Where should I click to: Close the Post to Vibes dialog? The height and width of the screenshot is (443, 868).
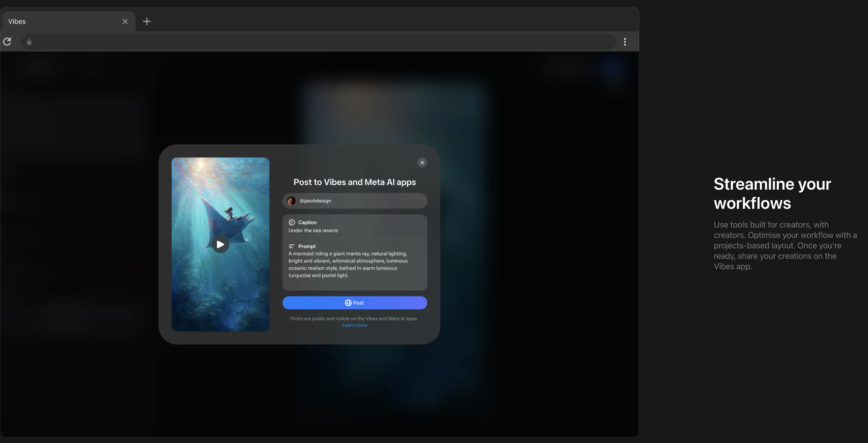[x=422, y=163]
